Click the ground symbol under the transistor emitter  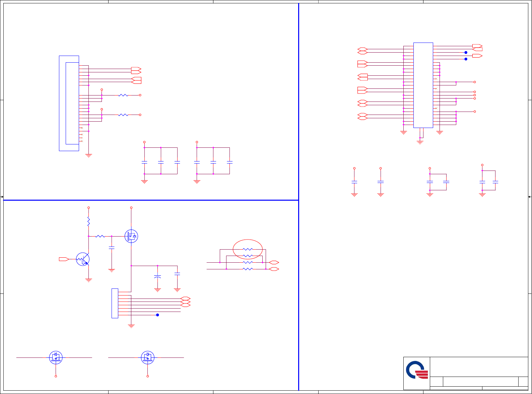(x=88, y=280)
